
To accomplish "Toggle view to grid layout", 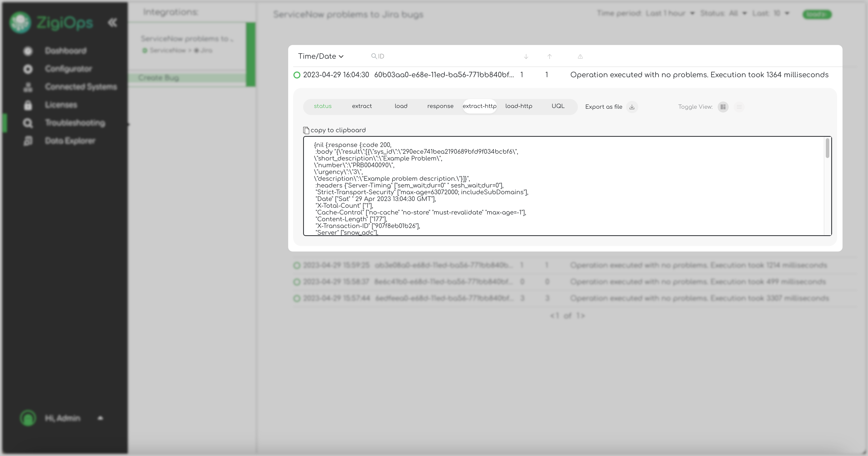I will pos(723,107).
